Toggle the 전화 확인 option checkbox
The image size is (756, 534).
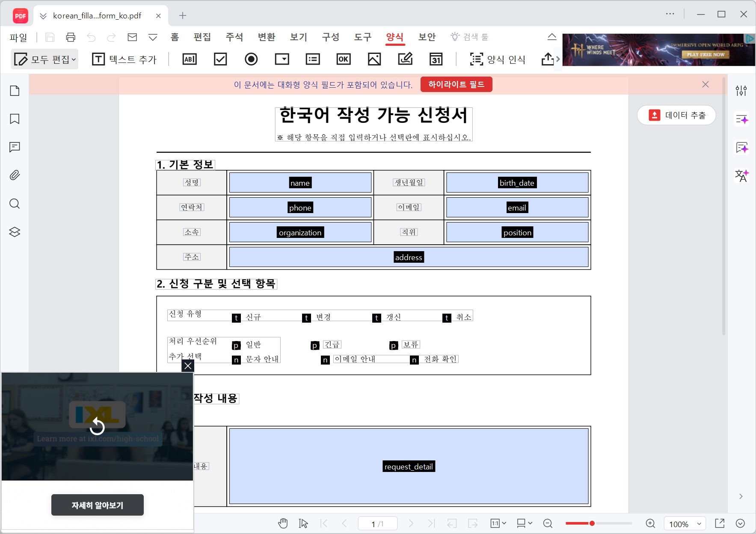[414, 360]
